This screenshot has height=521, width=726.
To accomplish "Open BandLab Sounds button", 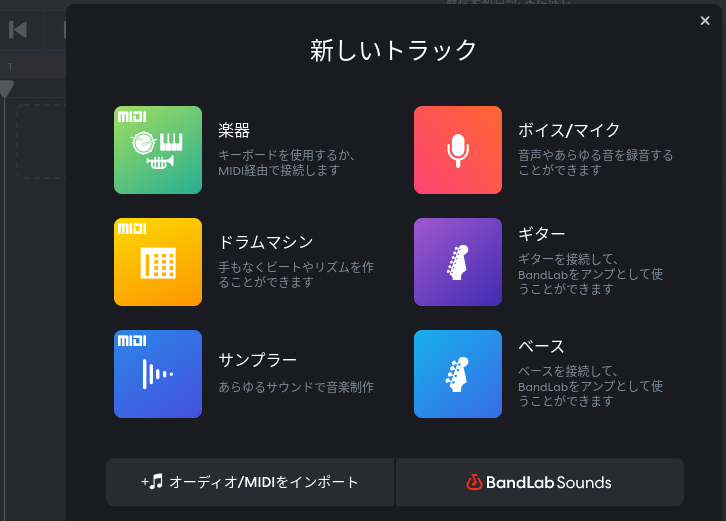I will click(x=540, y=482).
